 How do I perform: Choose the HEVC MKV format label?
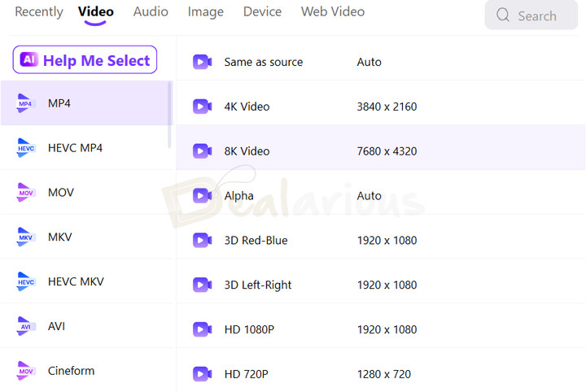[76, 281]
